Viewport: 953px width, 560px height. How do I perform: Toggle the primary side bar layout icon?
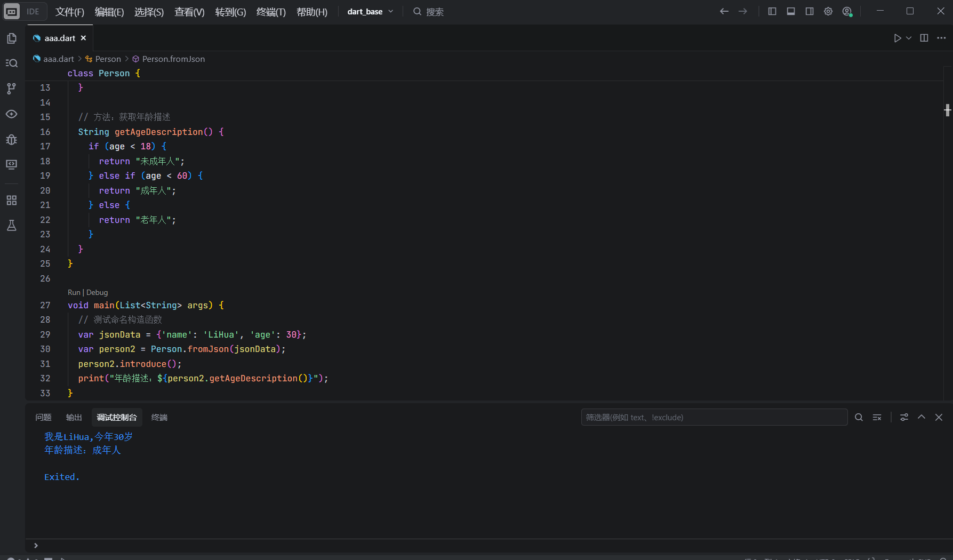click(772, 11)
